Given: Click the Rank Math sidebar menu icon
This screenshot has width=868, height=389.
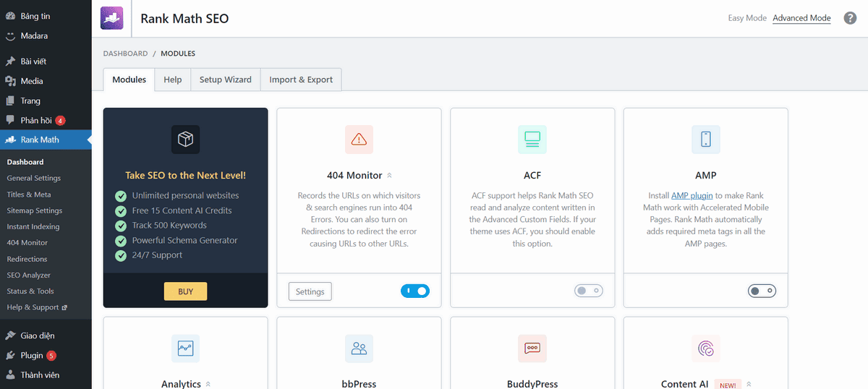Looking at the screenshot, I should [x=11, y=140].
